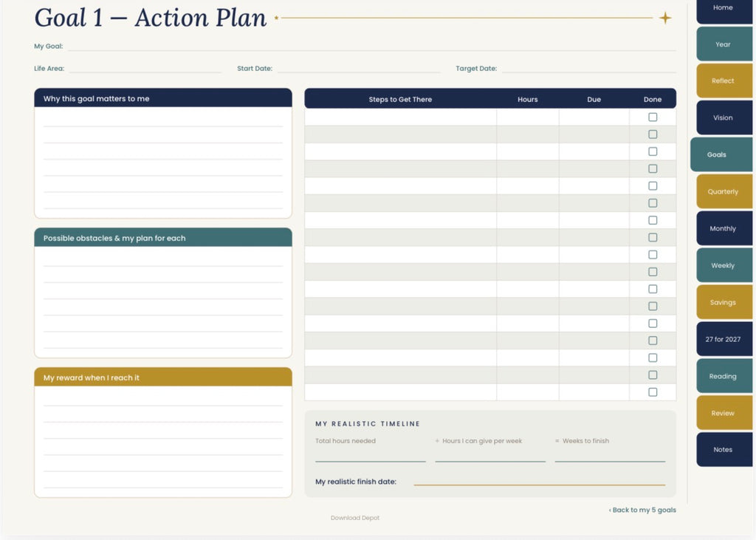Open the Vision tab
The height and width of the screenshot is (540, 756).
point(724,117)
